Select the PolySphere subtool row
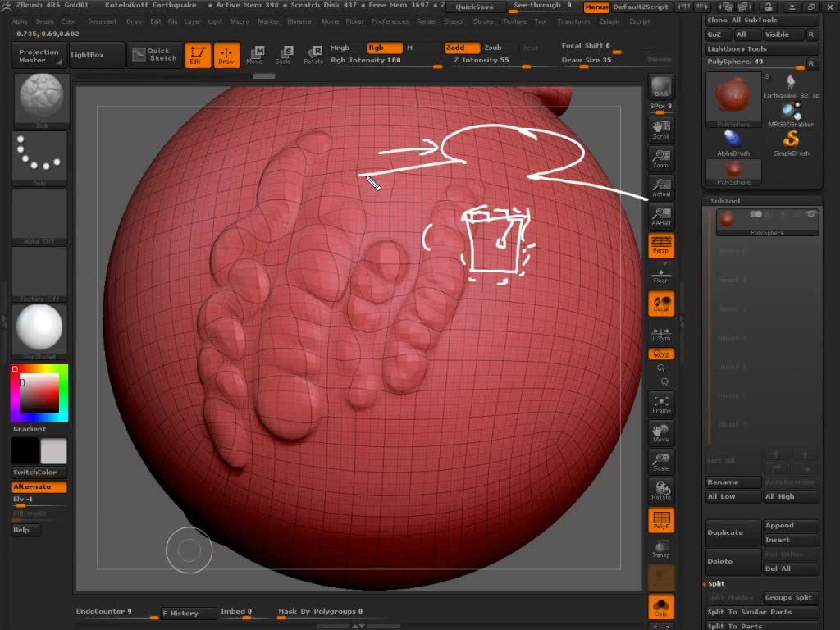 (767, 221)
